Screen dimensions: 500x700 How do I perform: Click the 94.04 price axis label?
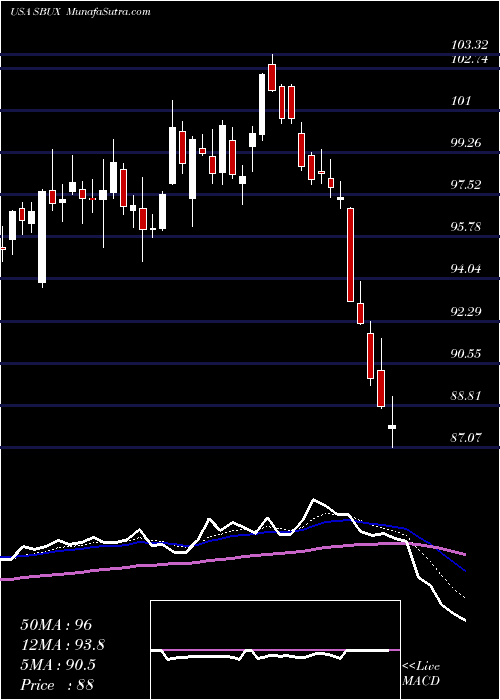466,268
